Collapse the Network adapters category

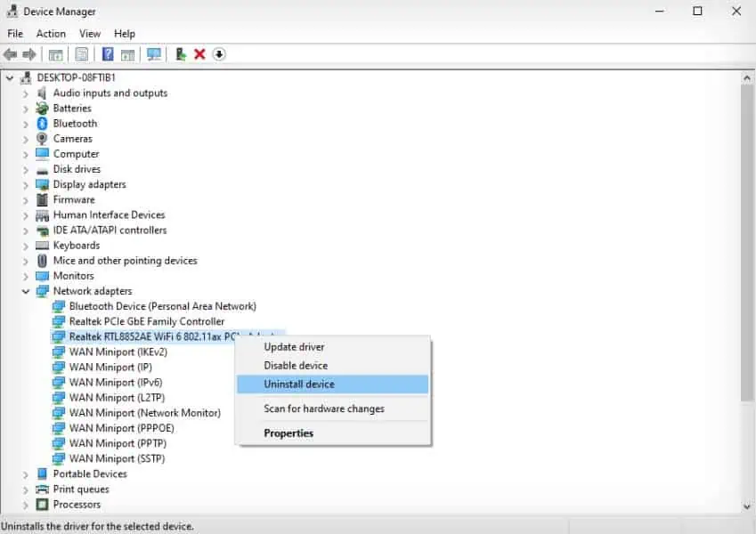26,291
